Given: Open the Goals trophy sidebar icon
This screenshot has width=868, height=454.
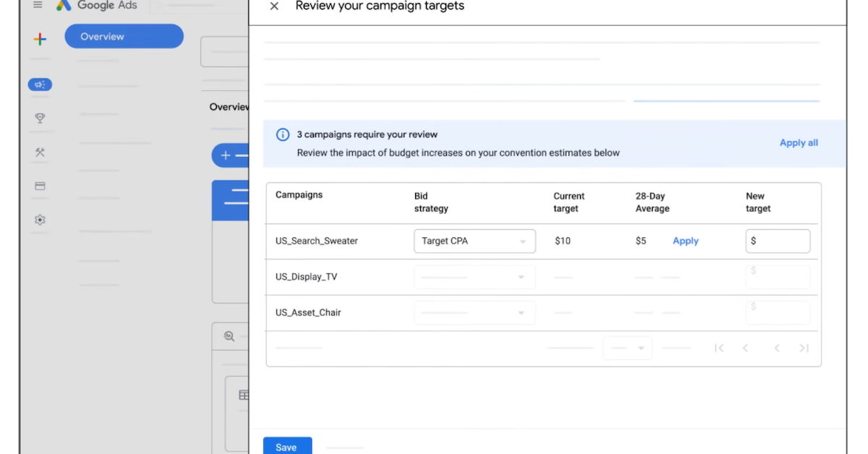Looking at the screenshot, I should [41, 119].
